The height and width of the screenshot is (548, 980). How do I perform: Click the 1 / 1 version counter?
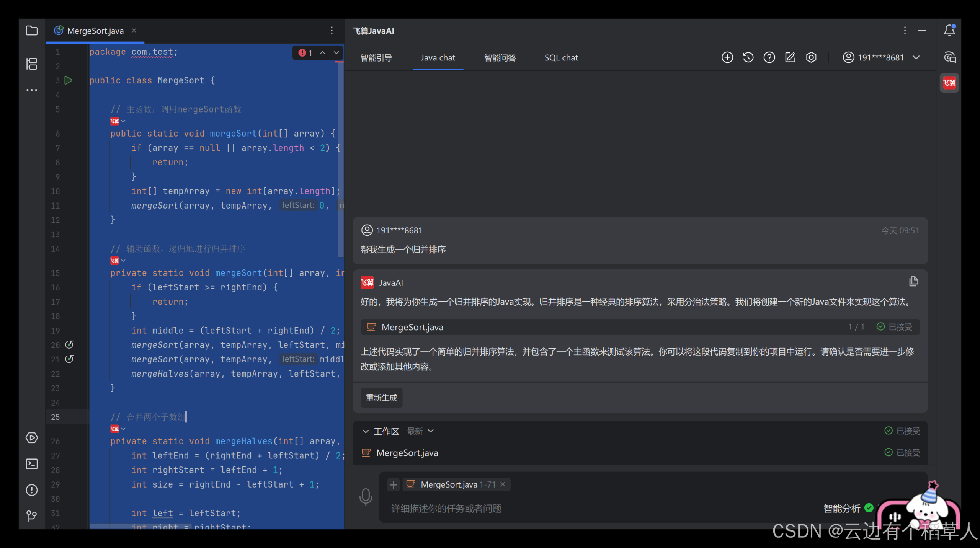(x=856, y=327)
